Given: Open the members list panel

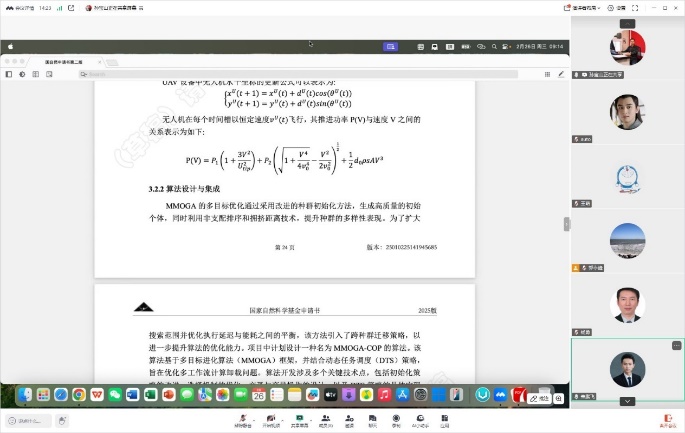Looking at the screenshot, I should coord(325,418).
